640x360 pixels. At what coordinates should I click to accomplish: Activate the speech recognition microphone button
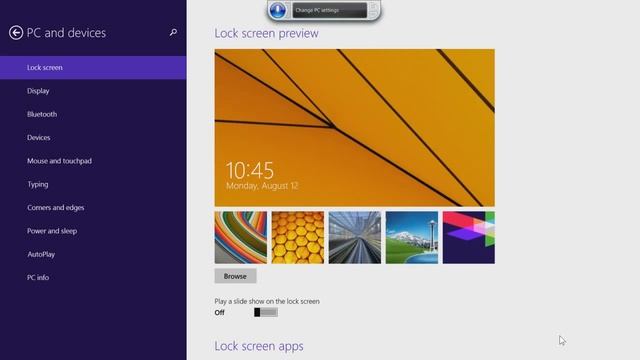coord(278,10)
